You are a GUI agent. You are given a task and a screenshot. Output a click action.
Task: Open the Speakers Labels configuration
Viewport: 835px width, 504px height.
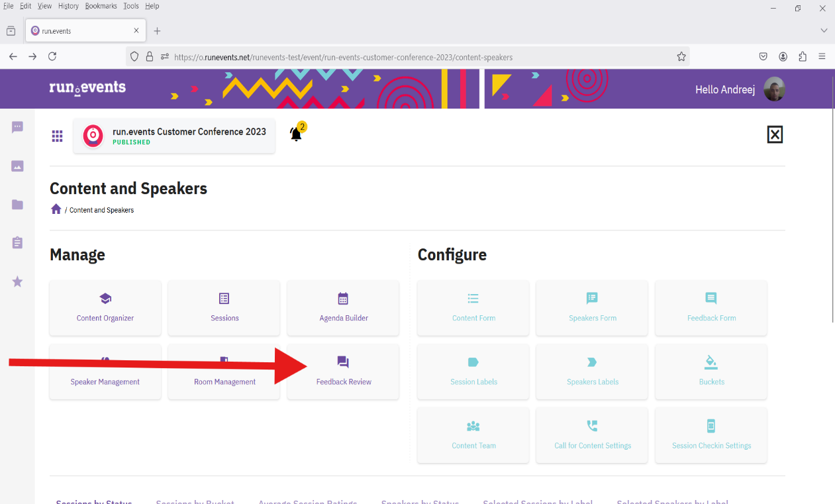tap(592, 372)
